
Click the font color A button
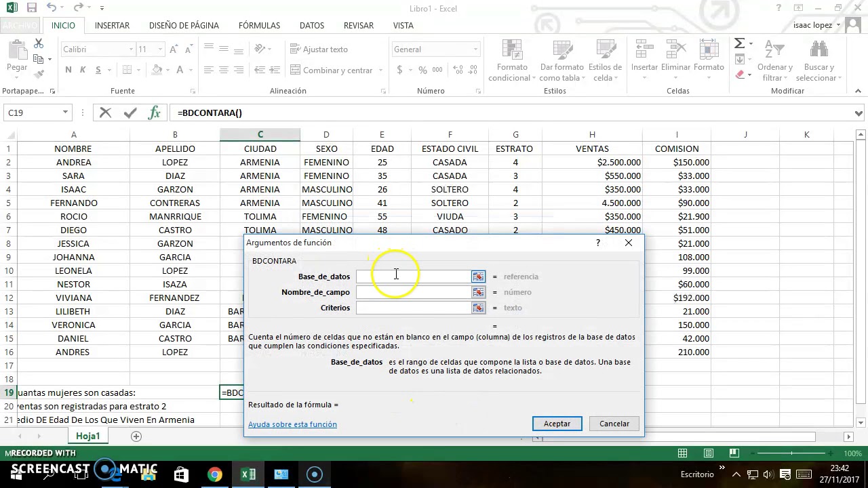coord(180,70)
